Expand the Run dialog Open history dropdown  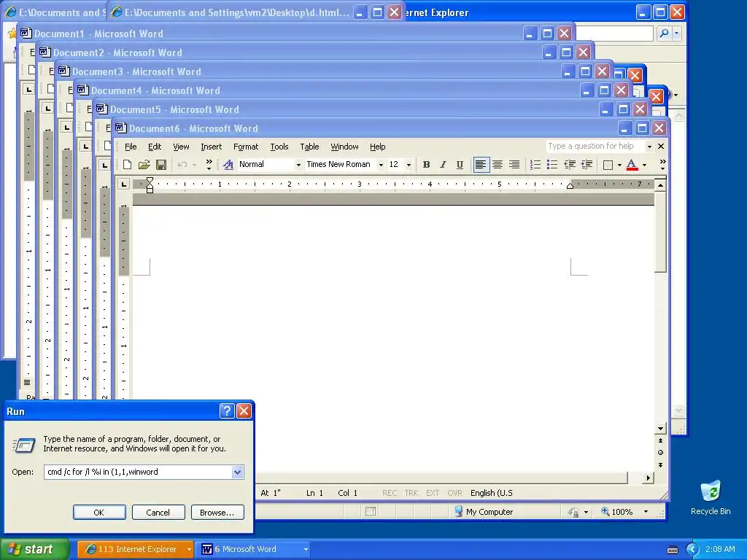point(238,472)
